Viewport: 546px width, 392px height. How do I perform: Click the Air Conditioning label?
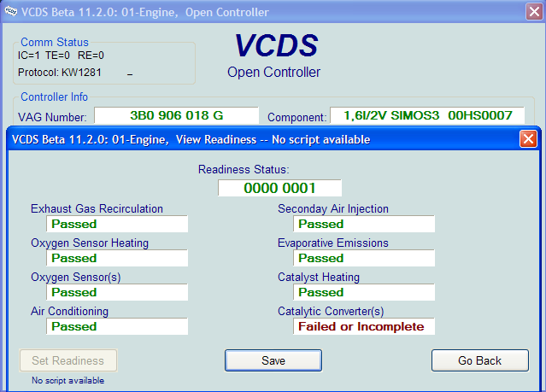pos(70,311)
